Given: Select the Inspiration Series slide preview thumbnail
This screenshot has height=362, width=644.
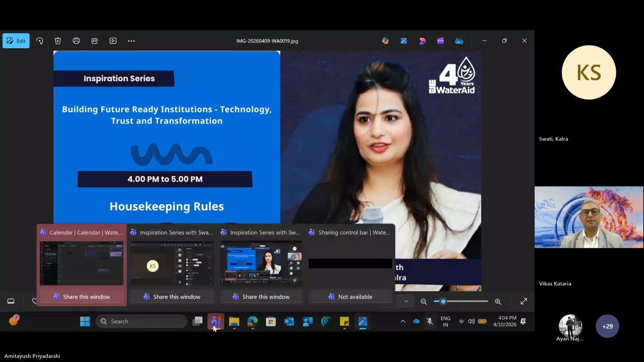Looking at the screenshot, I should pyautogui.click(x=261, y=263).
